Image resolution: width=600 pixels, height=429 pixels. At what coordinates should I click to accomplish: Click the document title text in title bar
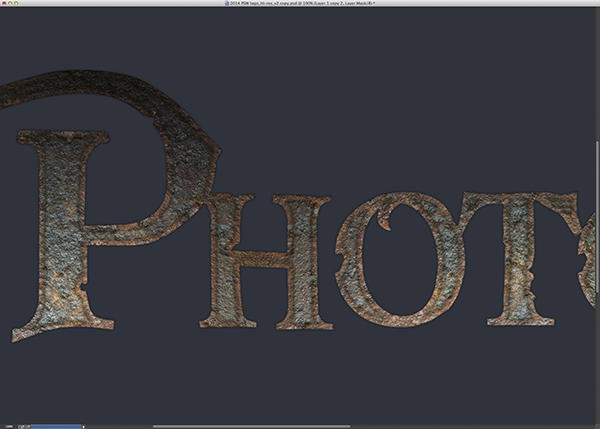pyautogui.click(x=302, y=3)
